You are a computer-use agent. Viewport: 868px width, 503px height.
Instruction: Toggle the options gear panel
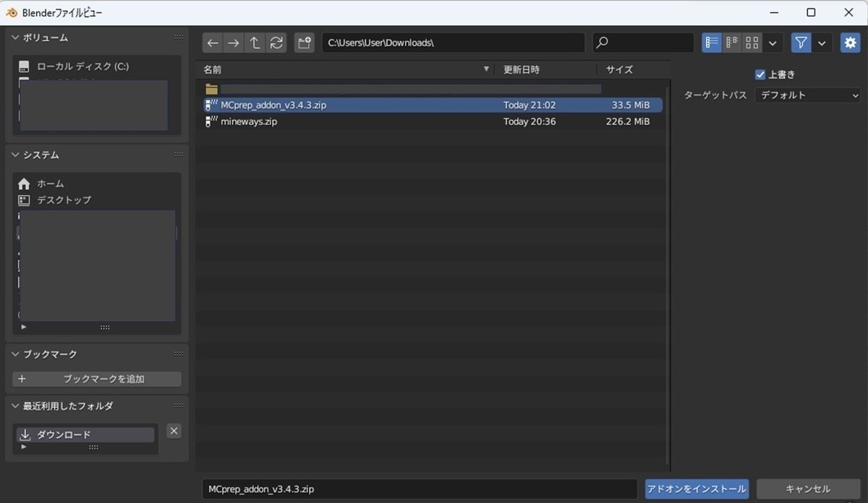point(850,43)
